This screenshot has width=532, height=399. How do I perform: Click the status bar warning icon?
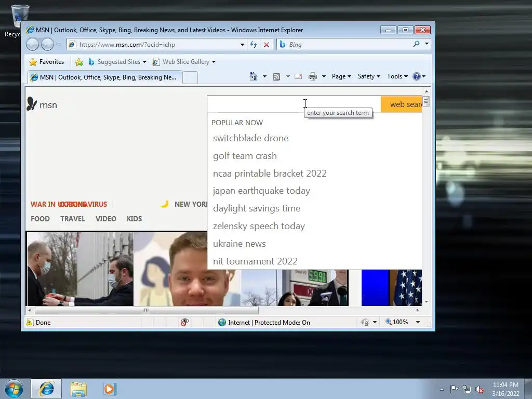tap(30, 322)
